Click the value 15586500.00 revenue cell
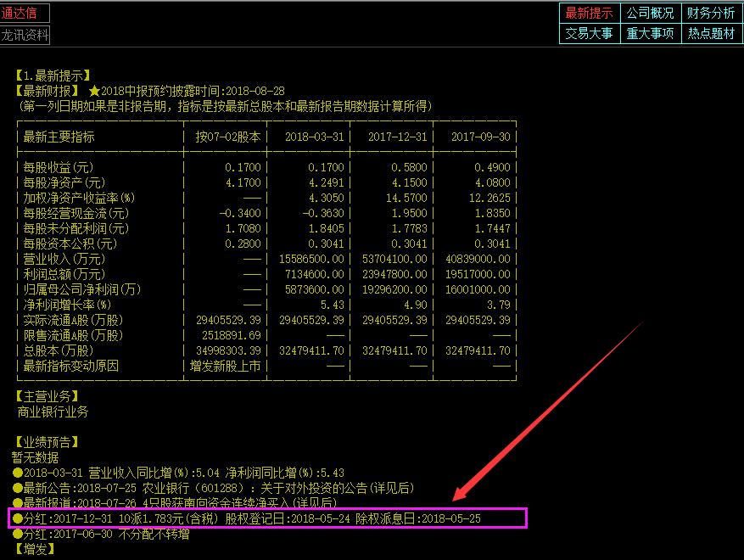The image size is (744, 560). click(311, 259)
